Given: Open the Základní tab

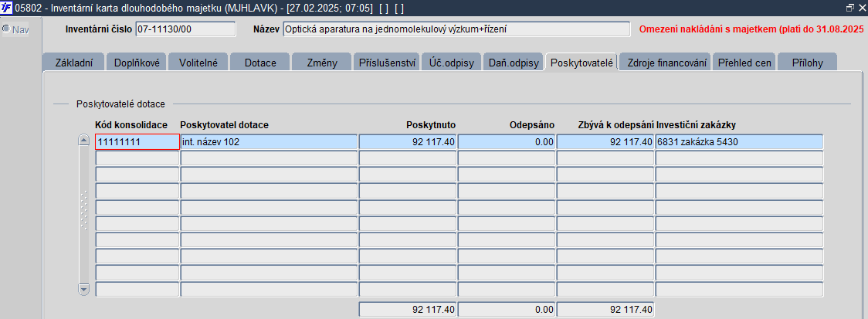Looking at the screenshot, I should click(73, 63).
